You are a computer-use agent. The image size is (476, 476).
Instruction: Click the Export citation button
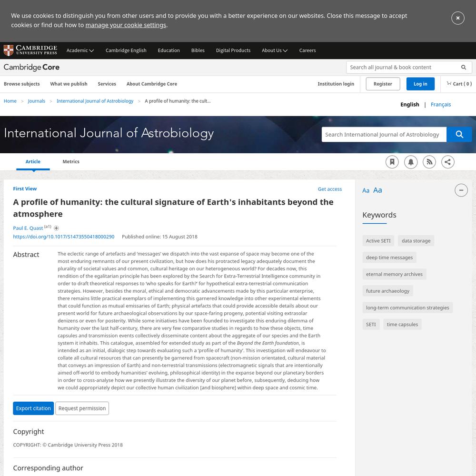(x=33, y=408)
